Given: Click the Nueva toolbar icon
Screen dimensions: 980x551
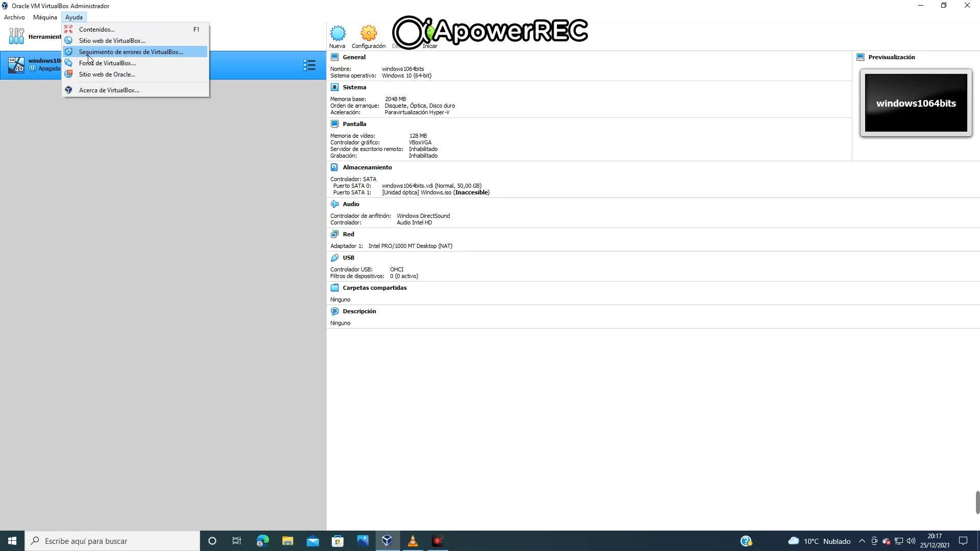Looking at the screenshot, I should pos(337,34).
